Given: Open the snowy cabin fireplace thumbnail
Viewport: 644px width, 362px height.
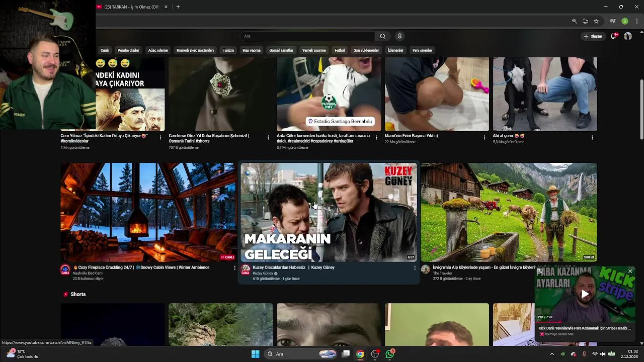Looking at the screenshot, I should [148, 212].
